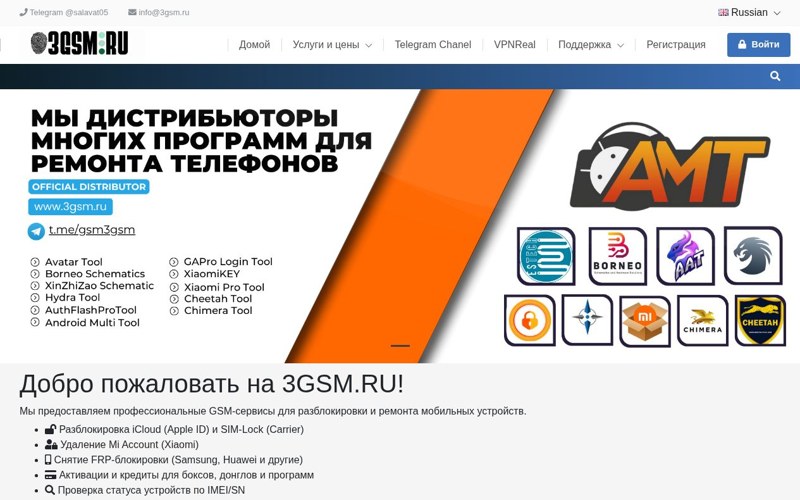
Task: Click the Borneo Schematics list entry
Action: (x=95, y=274)
